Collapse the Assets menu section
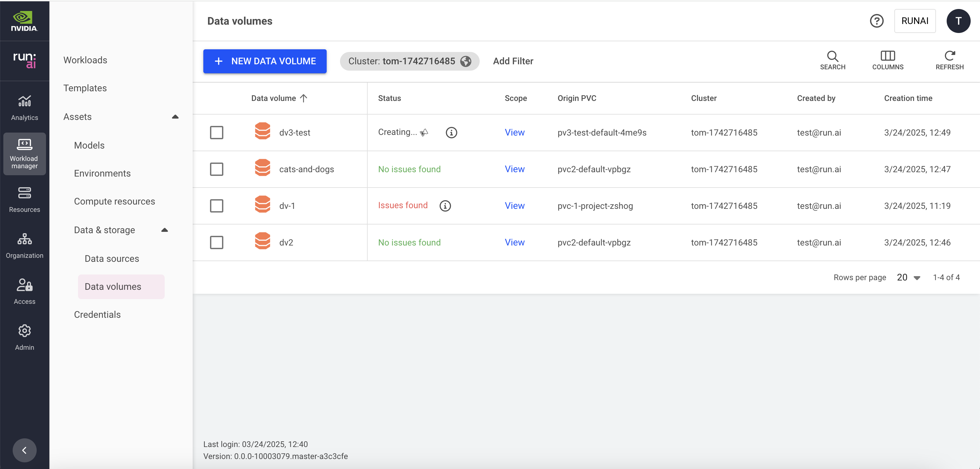980x469 pixels. 175,117
